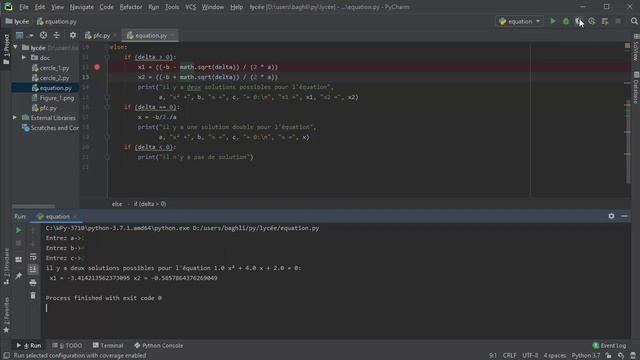Select Figure_1.png in project tree
The height and width of the screenshot is (360, 640).
pyautogui.click(x=53, y=98)
